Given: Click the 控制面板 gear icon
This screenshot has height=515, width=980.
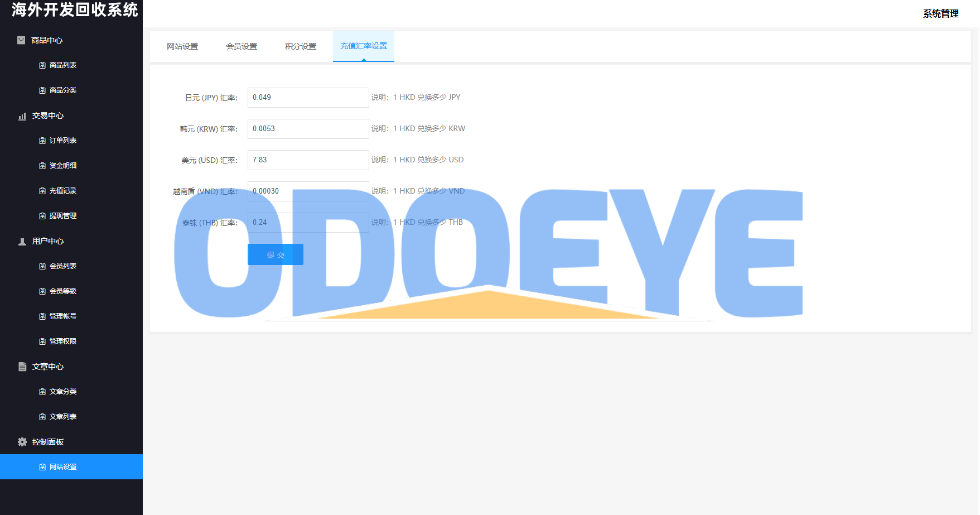Looking at the screenshot, I should (22, 442).
